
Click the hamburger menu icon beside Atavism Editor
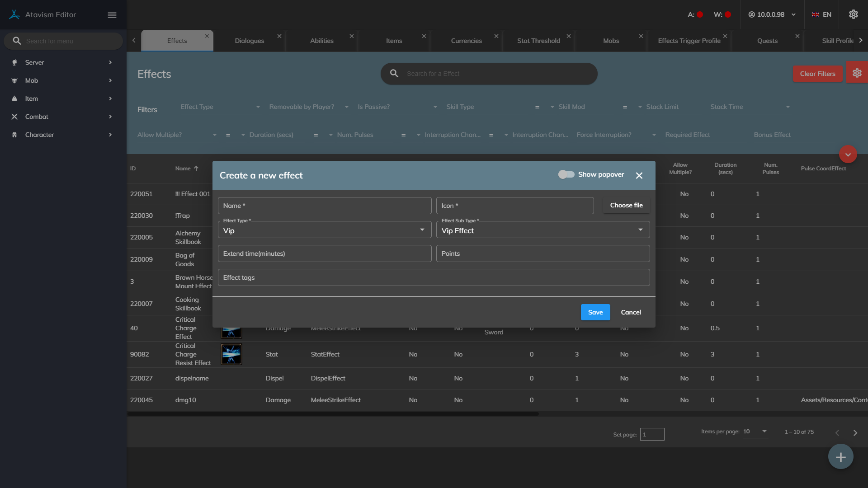(112, 15)
